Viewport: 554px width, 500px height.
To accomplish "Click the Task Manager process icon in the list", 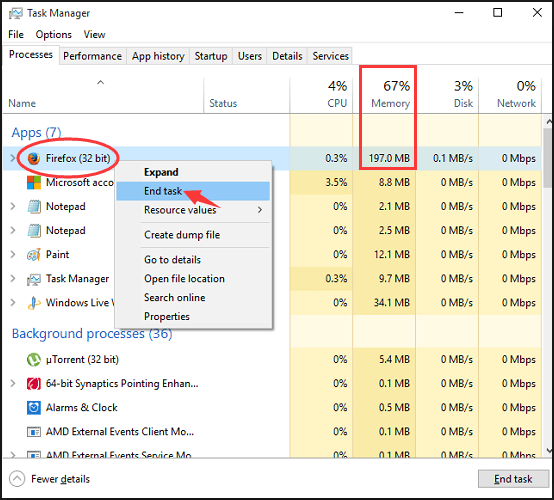I will pos(34,279).
